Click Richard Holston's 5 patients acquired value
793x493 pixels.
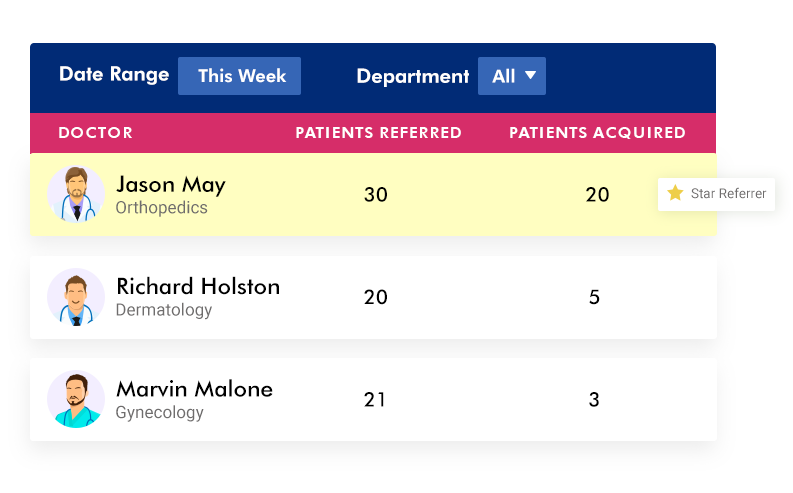coord(595,298)
